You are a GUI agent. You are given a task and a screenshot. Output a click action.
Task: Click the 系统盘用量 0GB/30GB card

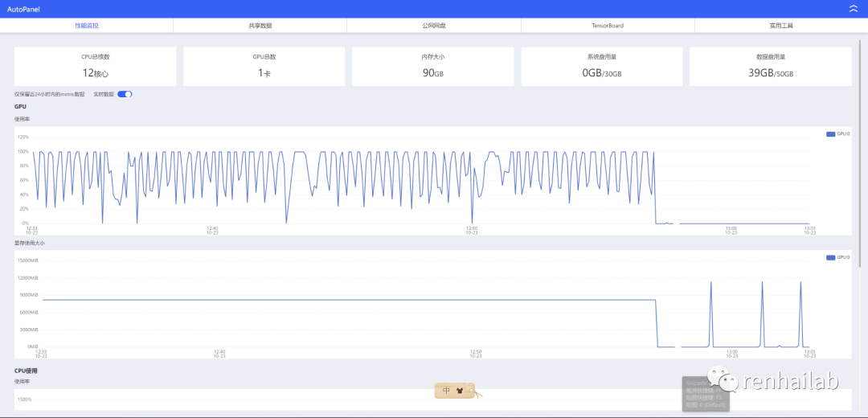pyautogui.click(x=602, y=67)
